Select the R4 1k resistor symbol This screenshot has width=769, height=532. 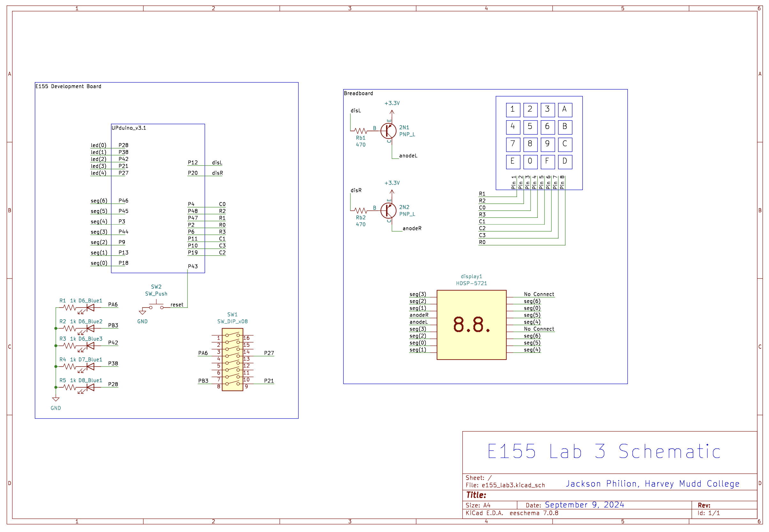tap(69, 367)
